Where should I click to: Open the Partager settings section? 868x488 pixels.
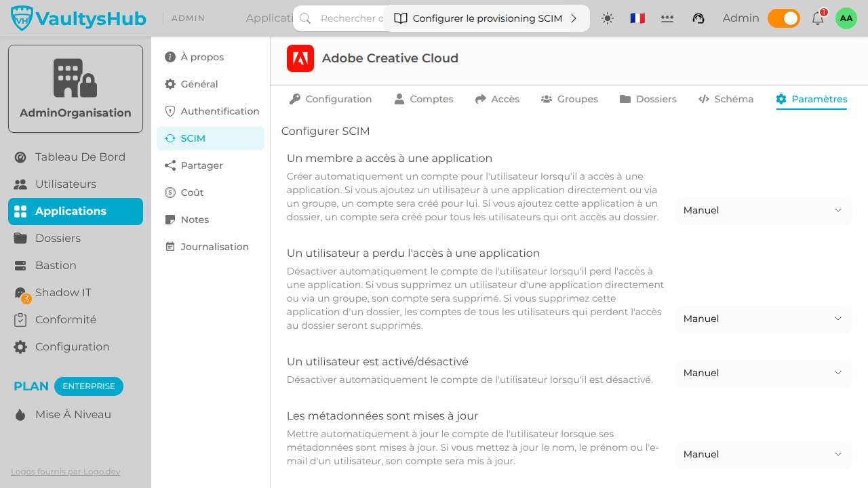(x=210, y=165)
